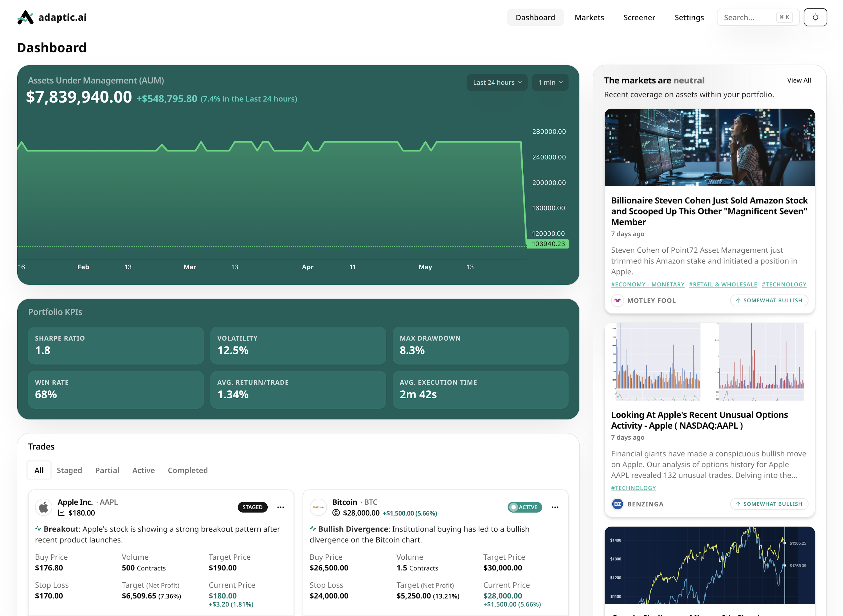
Task: Open the Markets nav item
Action: coord(589,18)
